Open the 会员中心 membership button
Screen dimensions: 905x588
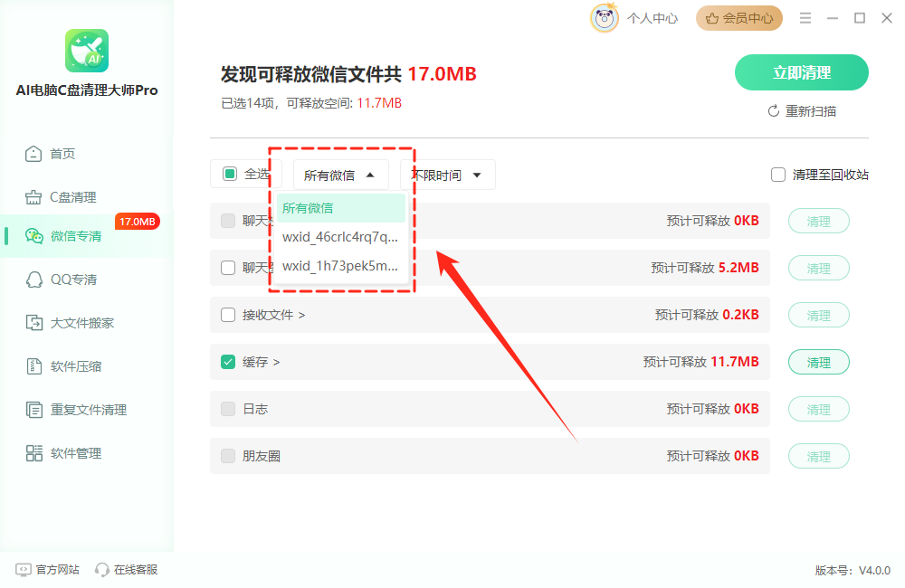(739, 18)
